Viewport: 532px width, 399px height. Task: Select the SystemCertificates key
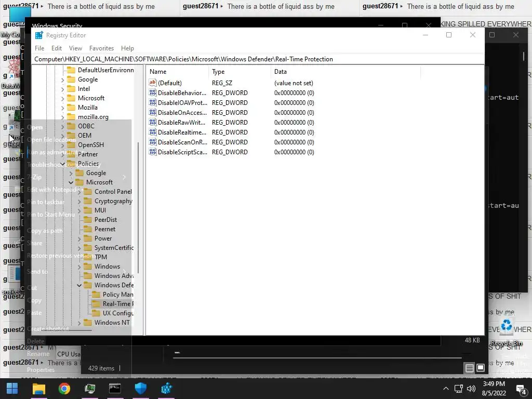114,248
